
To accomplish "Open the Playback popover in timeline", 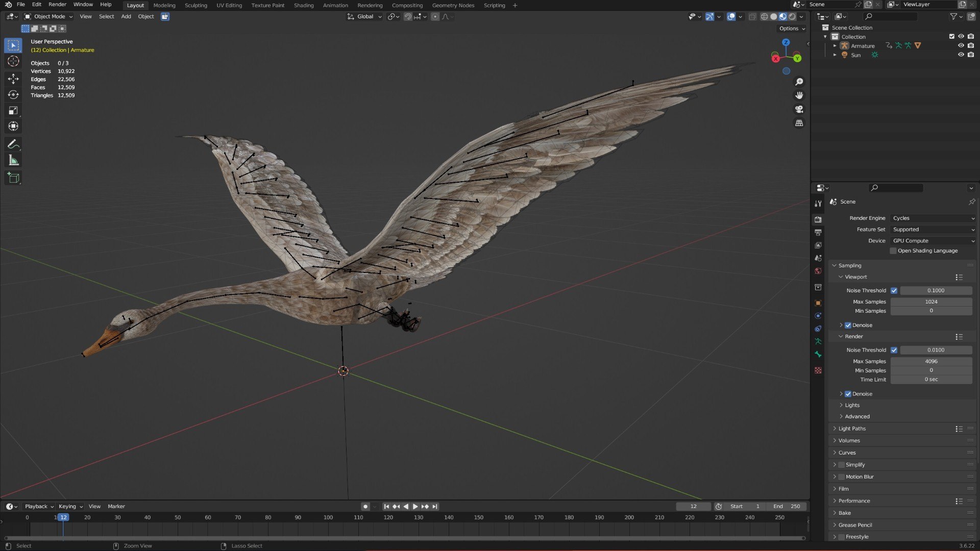I will tap(39, 507).
